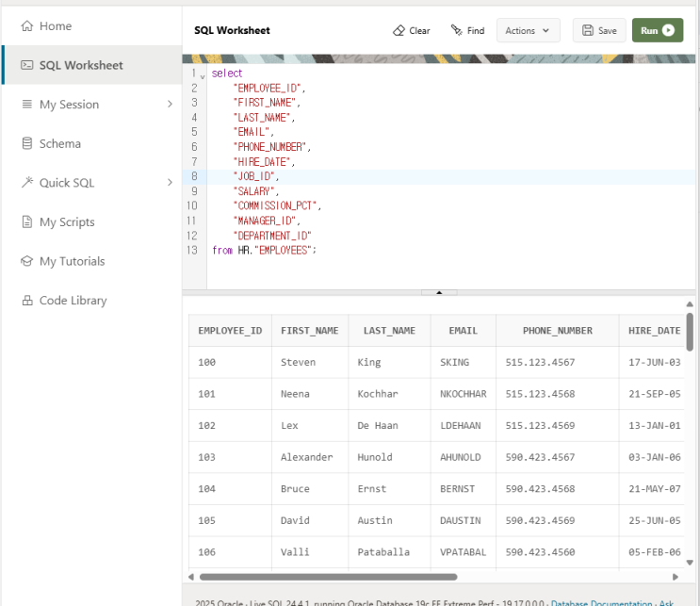
Task: Click the Find search icon
Action: coord(456,30)
